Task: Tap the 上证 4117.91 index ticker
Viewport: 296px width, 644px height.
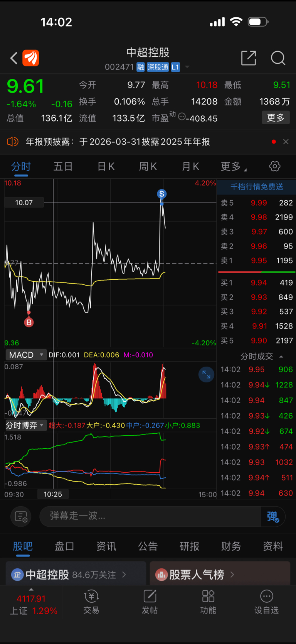Action: 31,604
